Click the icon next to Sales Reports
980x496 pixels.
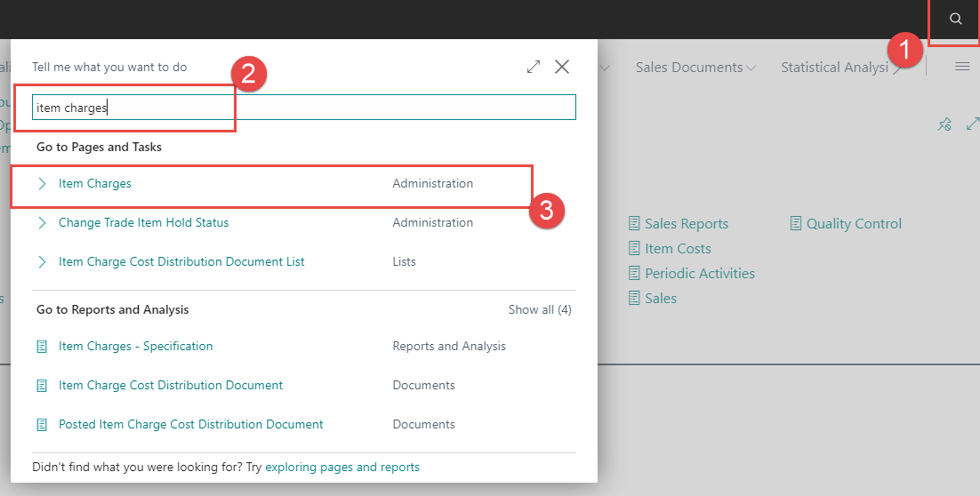tap(634, 224)
